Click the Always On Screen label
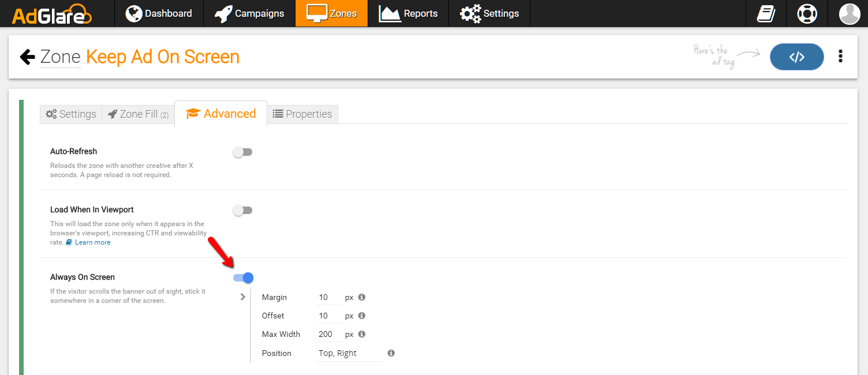 click(83, 277)
